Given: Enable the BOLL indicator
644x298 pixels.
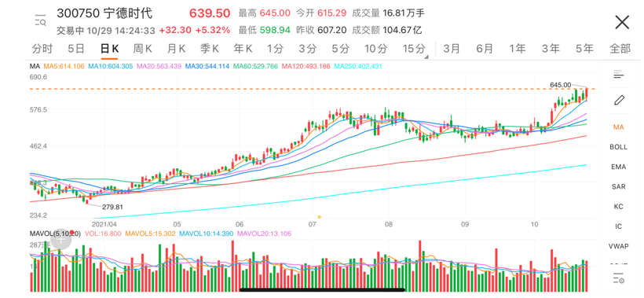Looking at the screenshot, I should point(619,147).
